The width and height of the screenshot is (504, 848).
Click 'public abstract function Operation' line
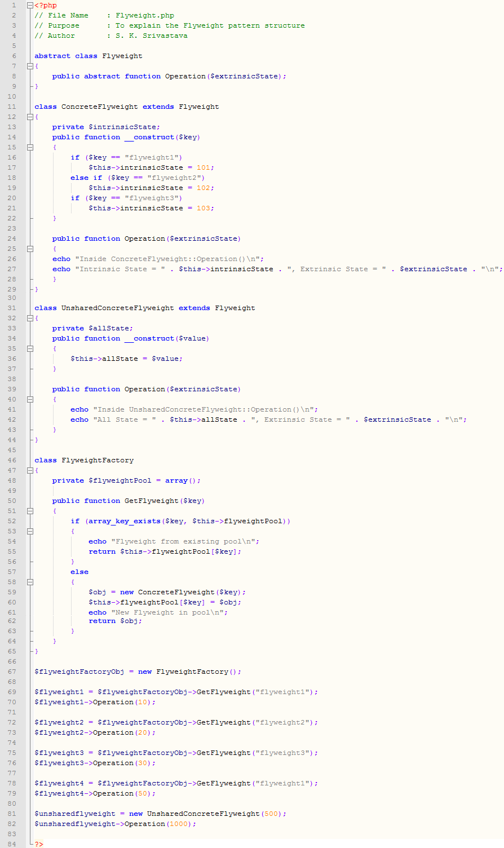pos(170,76)
